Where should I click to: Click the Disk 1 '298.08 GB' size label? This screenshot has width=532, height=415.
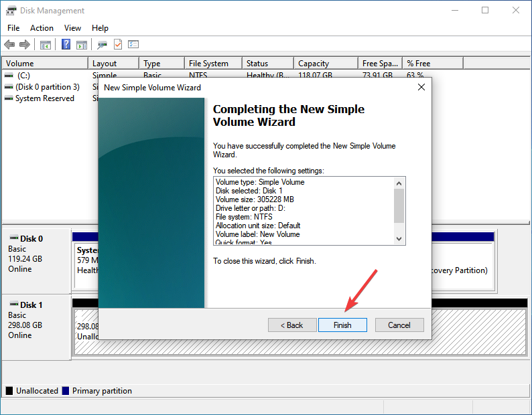(25, 325)
